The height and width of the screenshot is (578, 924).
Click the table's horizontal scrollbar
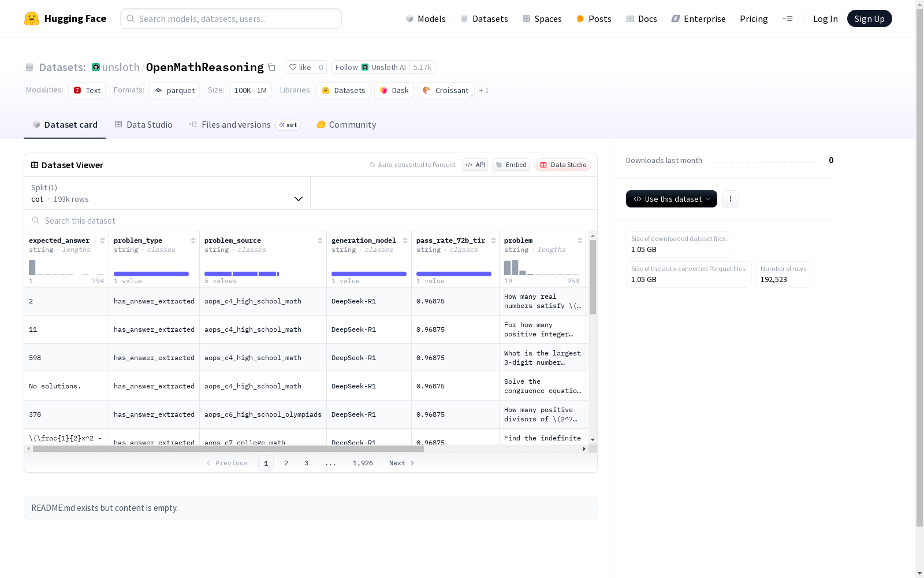228,449
